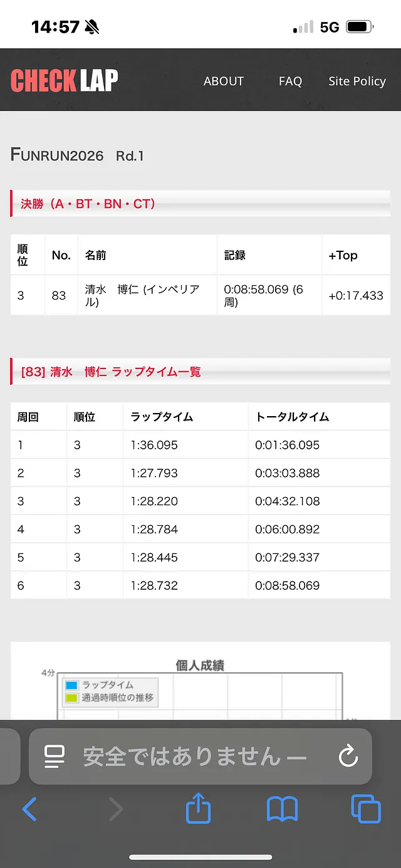This screenshot has width=401, height=868.
Task: Tap the address bar text field
Action: pyautogui.click(x=194, y=756)
